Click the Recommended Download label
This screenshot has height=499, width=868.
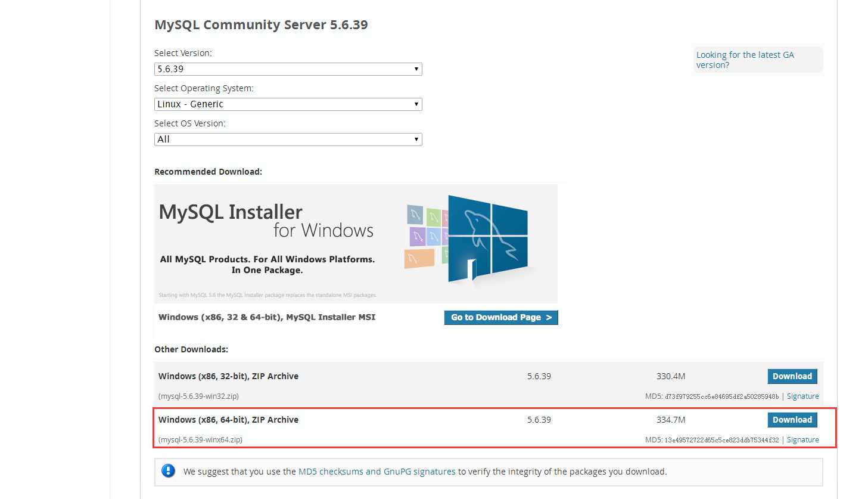point(208,172)
